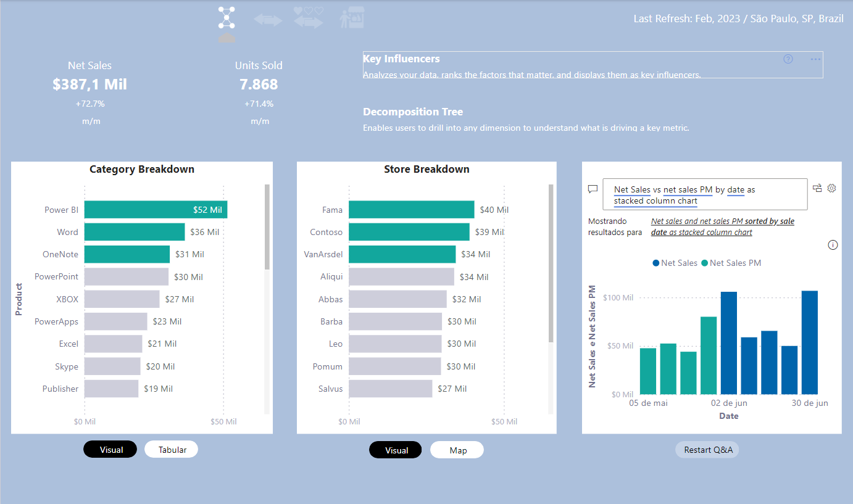Select the Contoso store bar
853x504 pixels.
click(x=409, y=232)
